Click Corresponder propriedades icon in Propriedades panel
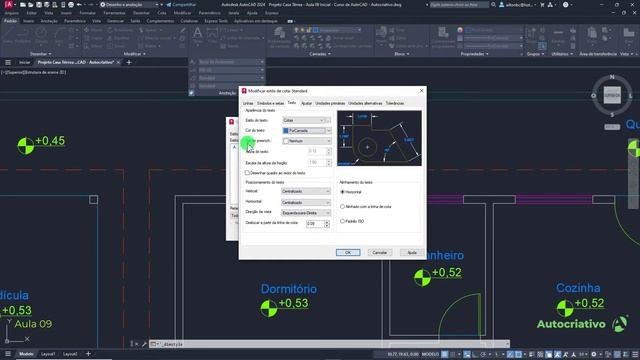640x360 pixels. pyautogui.click(x=443, y=37)
